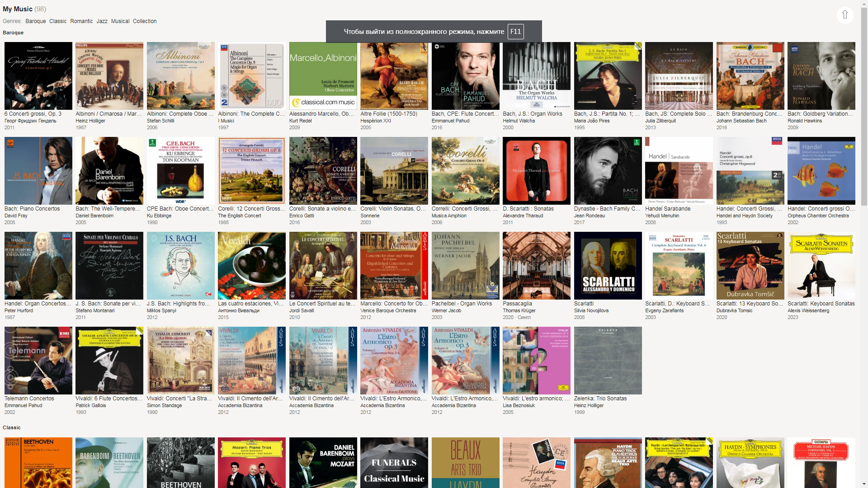Open the Haydn Symphonies Orpheus Chamber Orchestra cover
The image size is (868, 488).
click(x=750, y=463)
